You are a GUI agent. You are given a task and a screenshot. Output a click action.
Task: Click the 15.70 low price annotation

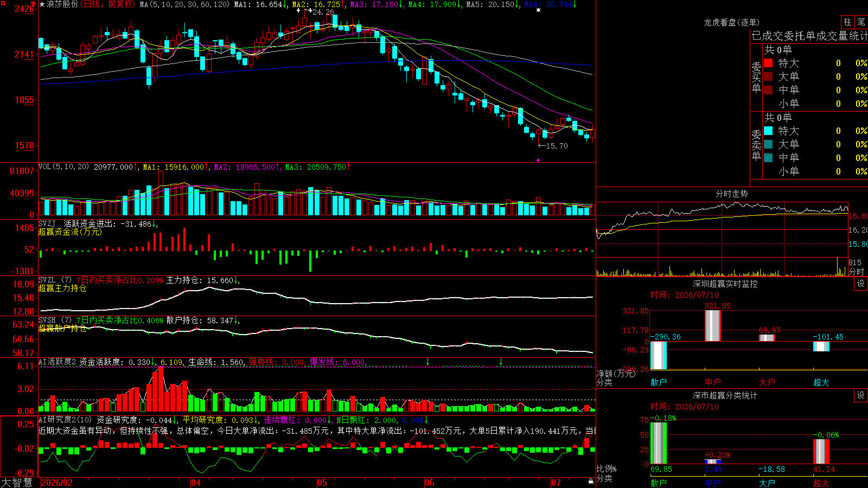coord(557,146)
